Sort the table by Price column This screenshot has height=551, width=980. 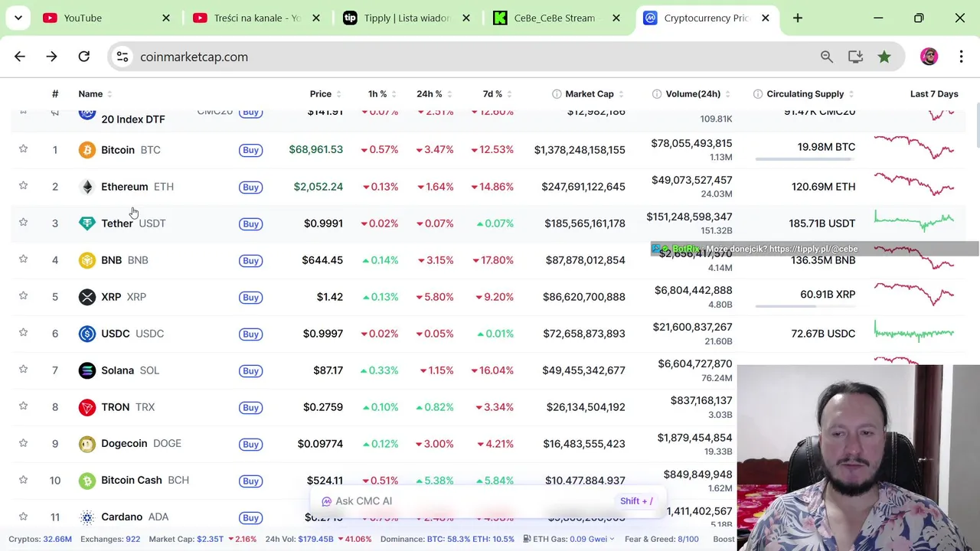[325, 94]
